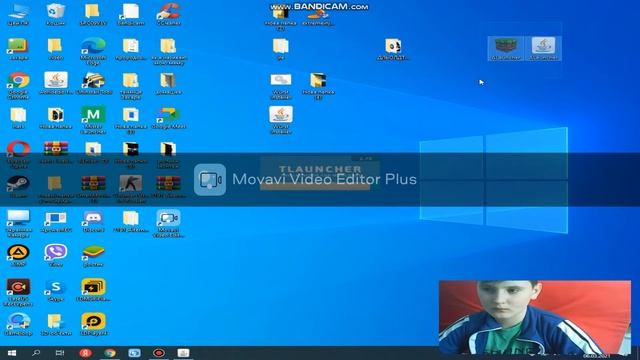
Task: Launch Steam from the desktop
Action: [x=18, y=187]
